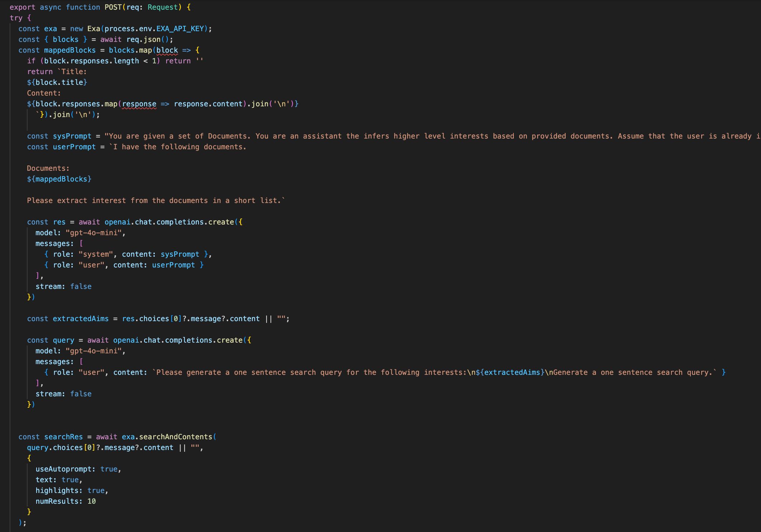Click 'Content:' line in template literal
This screenshot has width=761, height=532.
click(x=44, y=93)
